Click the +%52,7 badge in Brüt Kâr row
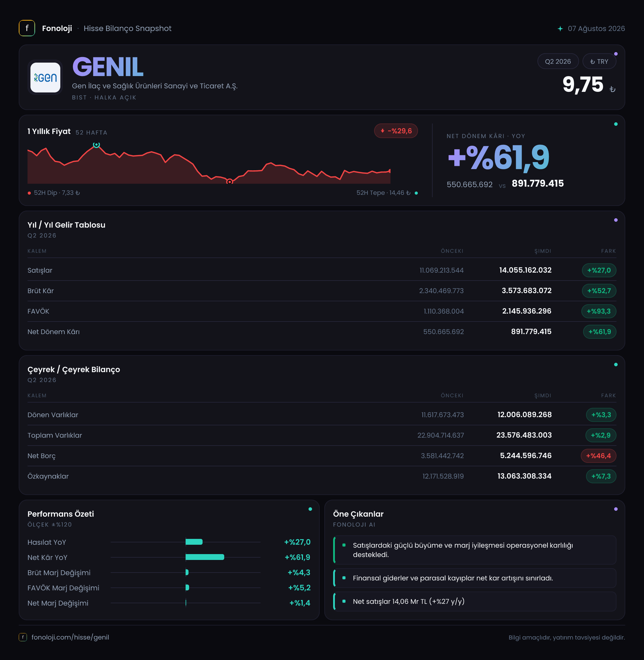This screenshot has width=644, height=660. pyautogui.click(x=599, y=291)
